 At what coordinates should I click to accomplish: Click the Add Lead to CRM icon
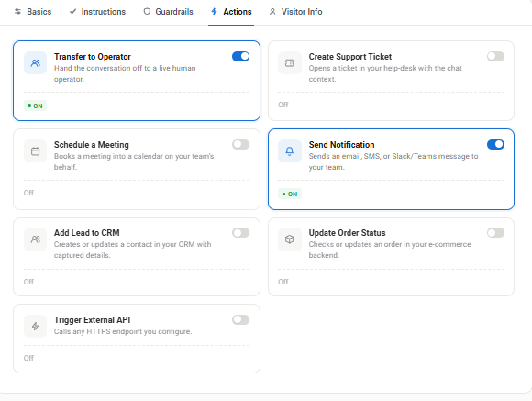(x=35, y=239)
